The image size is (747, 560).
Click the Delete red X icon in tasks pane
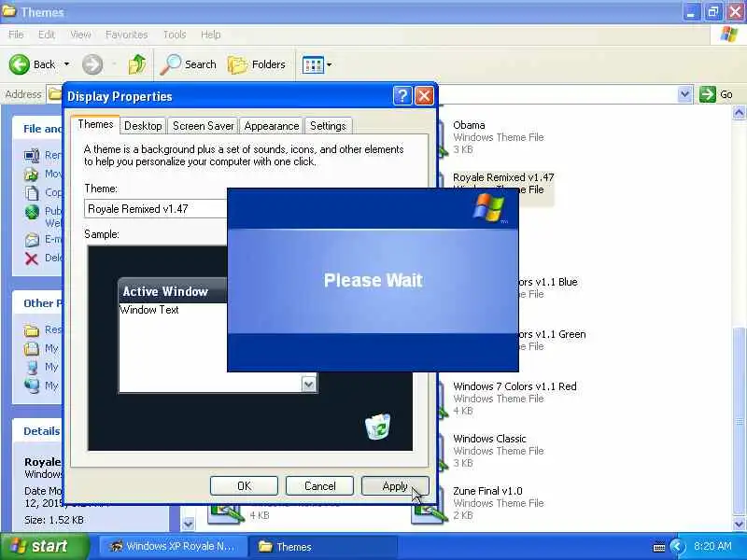pos(32,259)
